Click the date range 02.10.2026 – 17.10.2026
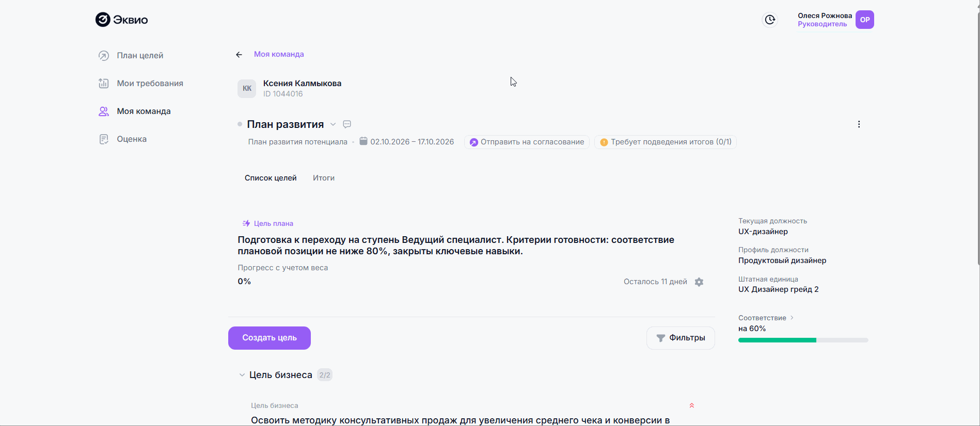Image resolution: width=980 pixels, height=426 pixels. coord(412,142)
